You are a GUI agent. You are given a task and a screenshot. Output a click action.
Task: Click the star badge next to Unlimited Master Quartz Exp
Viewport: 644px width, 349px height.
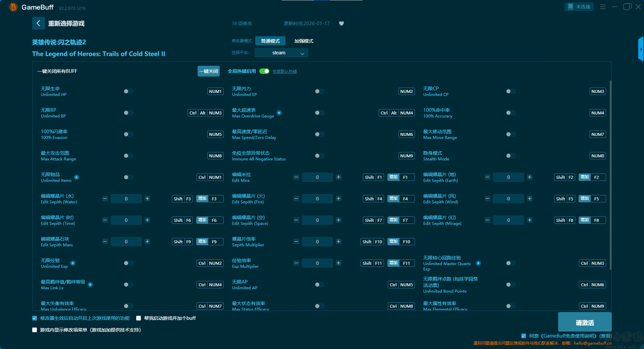click(478, 263)
